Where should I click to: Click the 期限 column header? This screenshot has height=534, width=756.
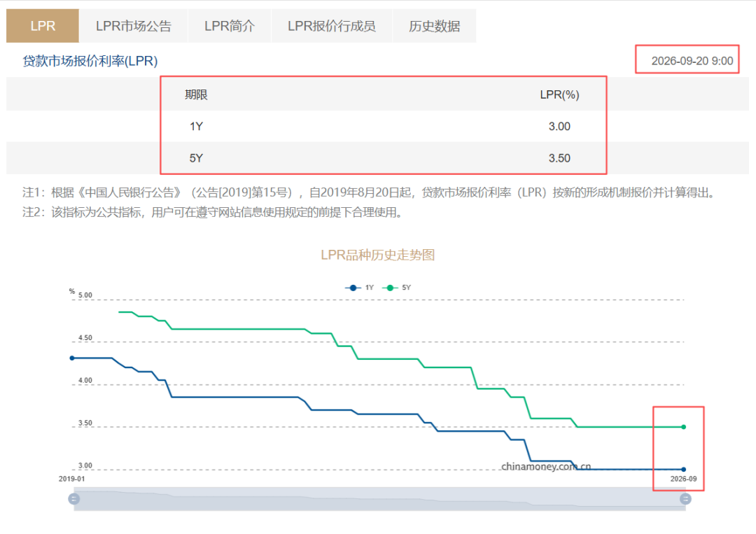pos(196,94)
